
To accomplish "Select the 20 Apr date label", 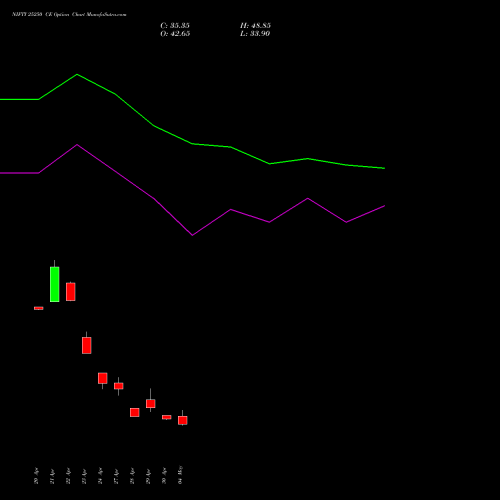I will click(x=36, y=476).
